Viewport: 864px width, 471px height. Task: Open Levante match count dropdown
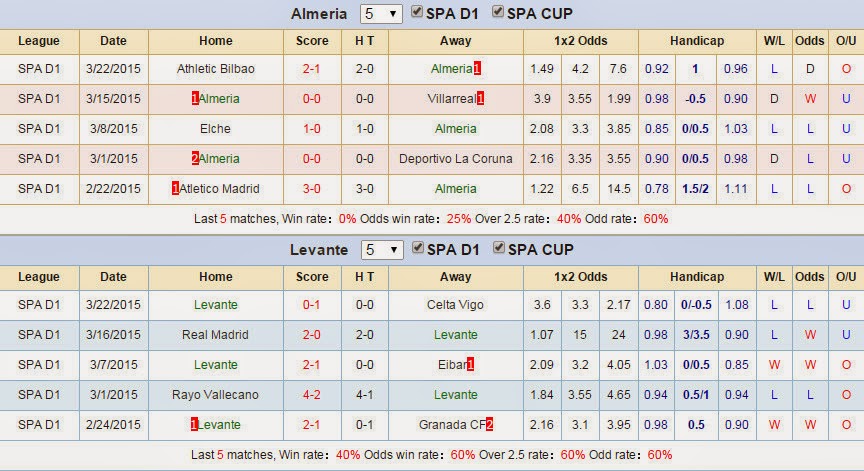(382, 250)
